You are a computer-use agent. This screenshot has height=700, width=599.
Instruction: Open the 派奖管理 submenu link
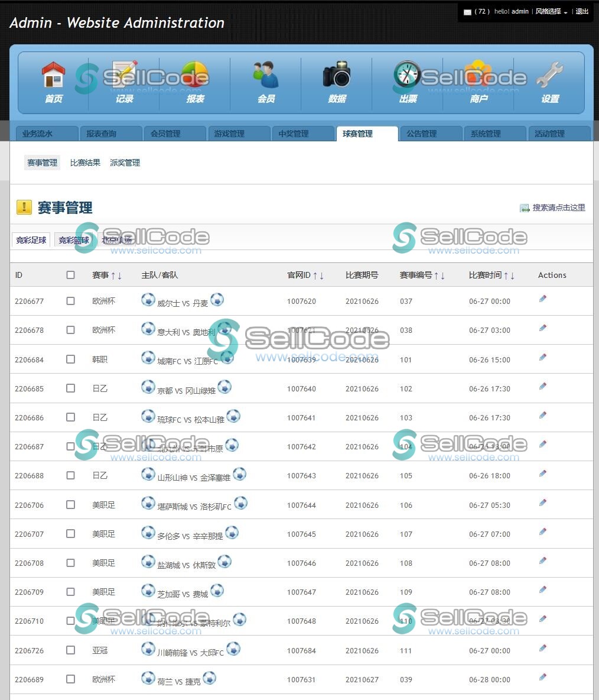pos(125,163)
